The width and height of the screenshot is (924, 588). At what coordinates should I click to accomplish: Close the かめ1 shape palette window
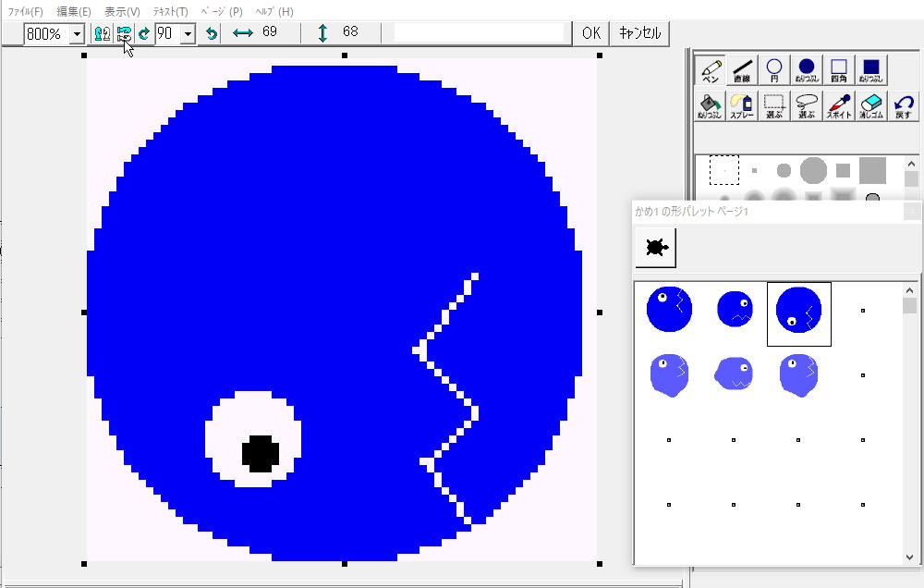tap(911, 211)
